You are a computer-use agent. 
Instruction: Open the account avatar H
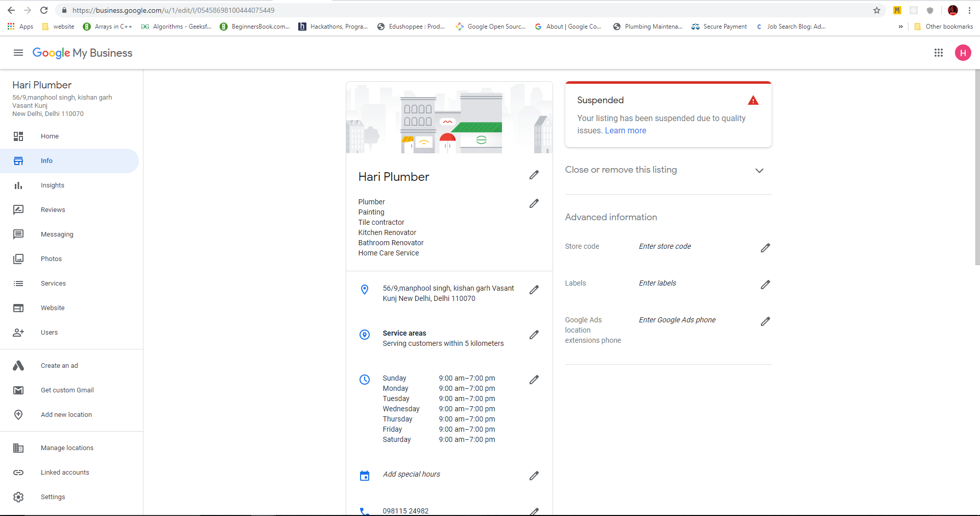point(963,53)
